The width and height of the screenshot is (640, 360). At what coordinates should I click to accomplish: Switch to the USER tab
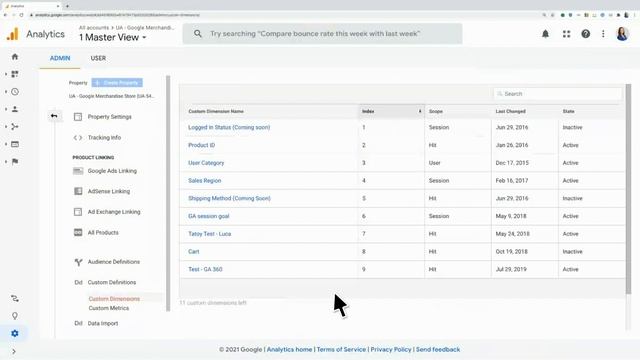point(98,58)
